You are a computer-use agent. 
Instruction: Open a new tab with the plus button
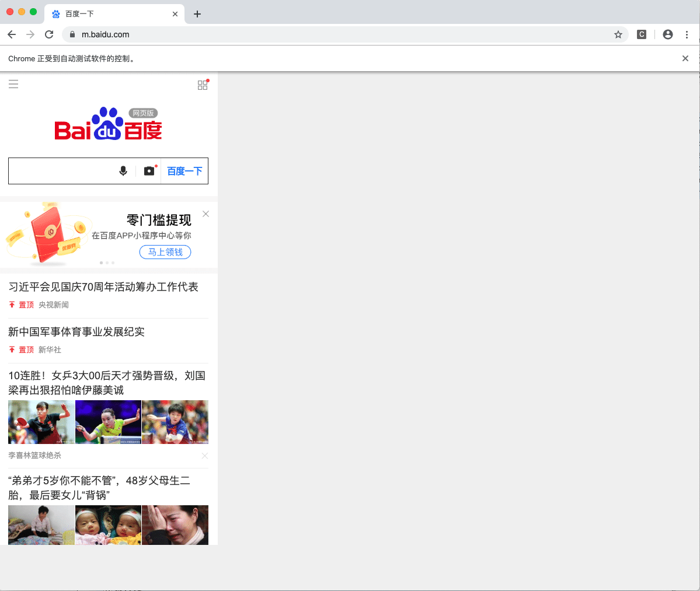197,14
